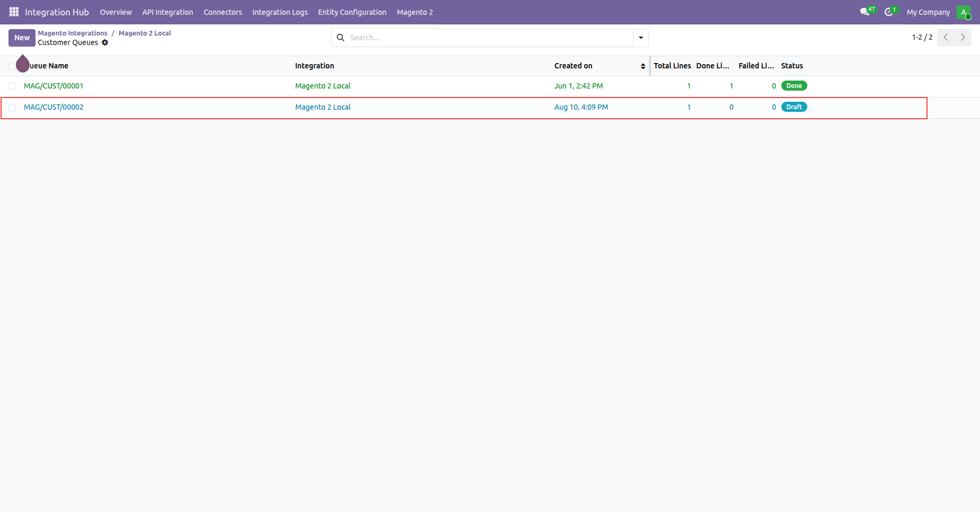Sort by Status column header
This screenshot has height=512, width=980.
click(x=792, y=66)
